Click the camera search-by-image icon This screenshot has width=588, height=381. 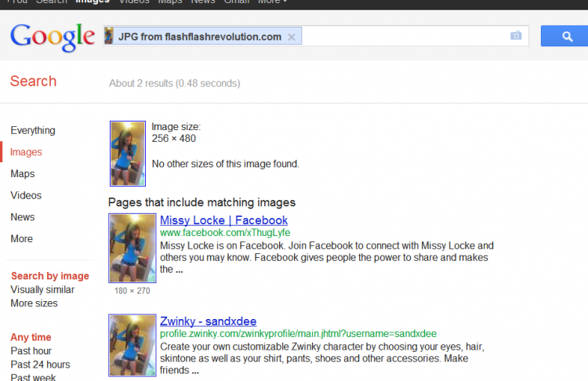516,35
